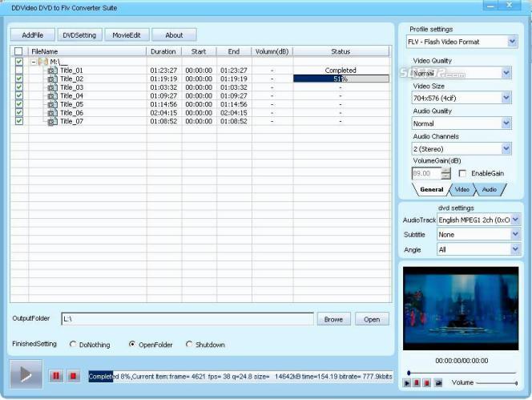Click the overall conversion progress bar
The height and width of the screenshot is (400, 532).
tap(240, 377)
